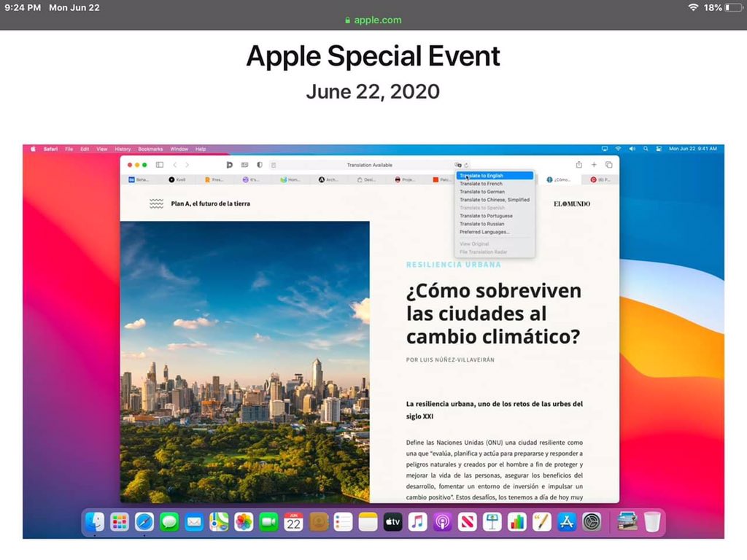Go back with Safari's back arrow
747x560 pixels.
[x=175, y=165]
